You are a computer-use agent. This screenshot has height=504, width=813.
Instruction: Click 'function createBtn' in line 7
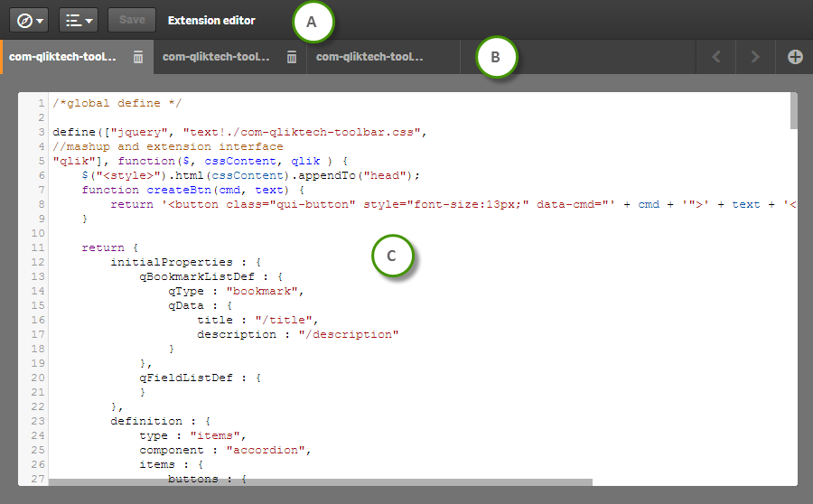(146, 190)
